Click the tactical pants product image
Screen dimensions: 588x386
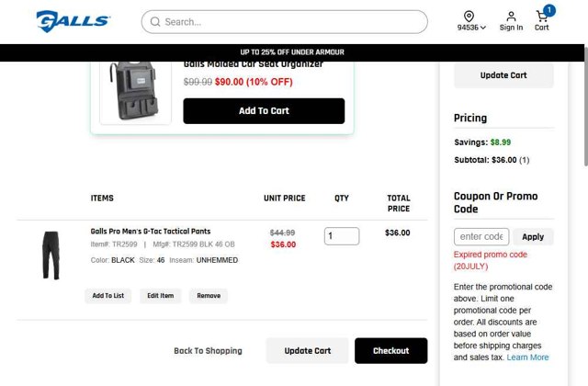coord(51,255)
